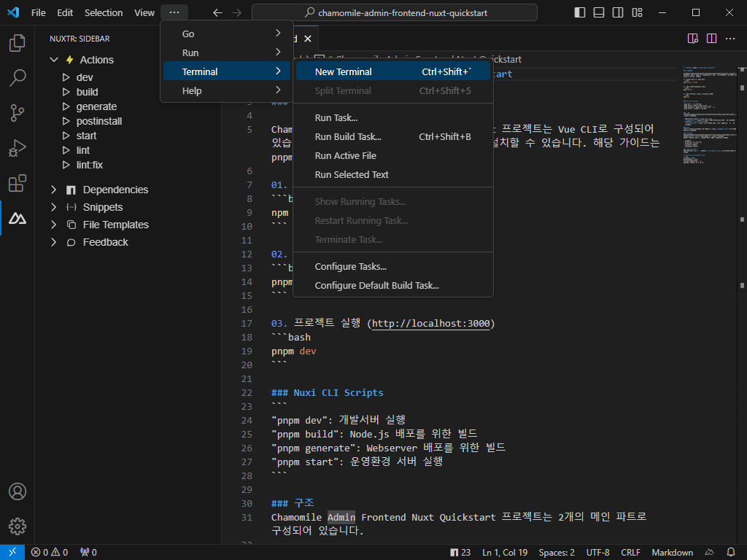Choose New Terminal
This screenshot has width=747, height=560.
tap(393, 72)
